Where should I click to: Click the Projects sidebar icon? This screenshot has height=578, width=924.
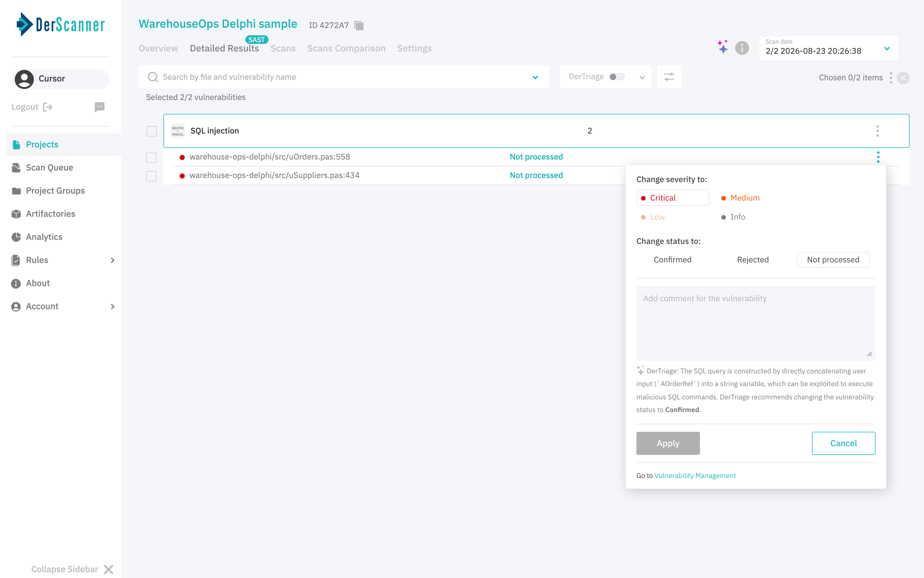point(16,144)
